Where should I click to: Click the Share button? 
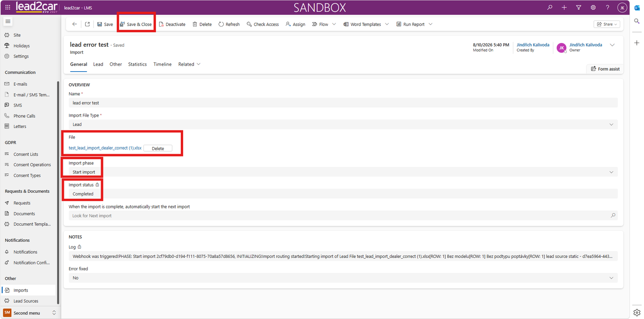pos(607,24)
